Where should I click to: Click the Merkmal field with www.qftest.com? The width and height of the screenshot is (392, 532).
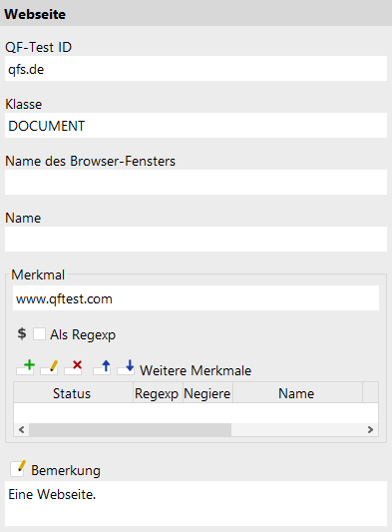point(196,297)
